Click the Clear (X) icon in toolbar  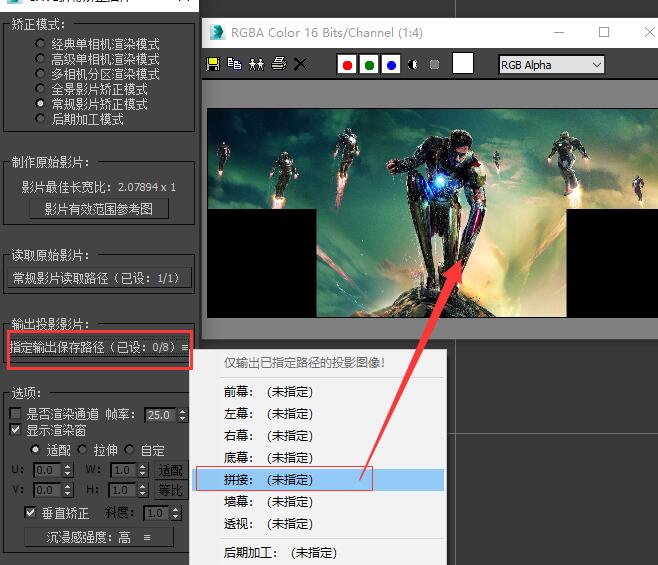point(300,64)
